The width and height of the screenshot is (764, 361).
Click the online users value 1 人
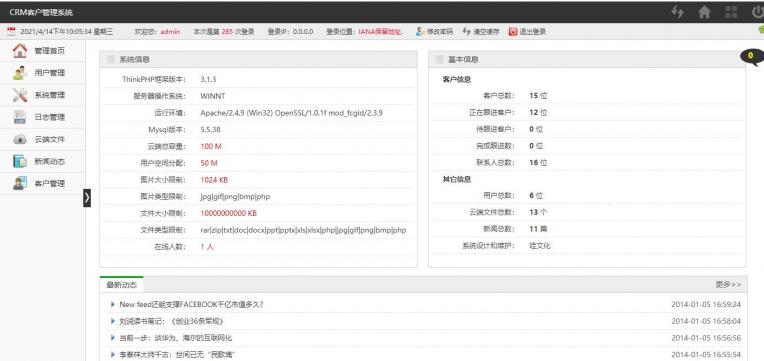207,247
